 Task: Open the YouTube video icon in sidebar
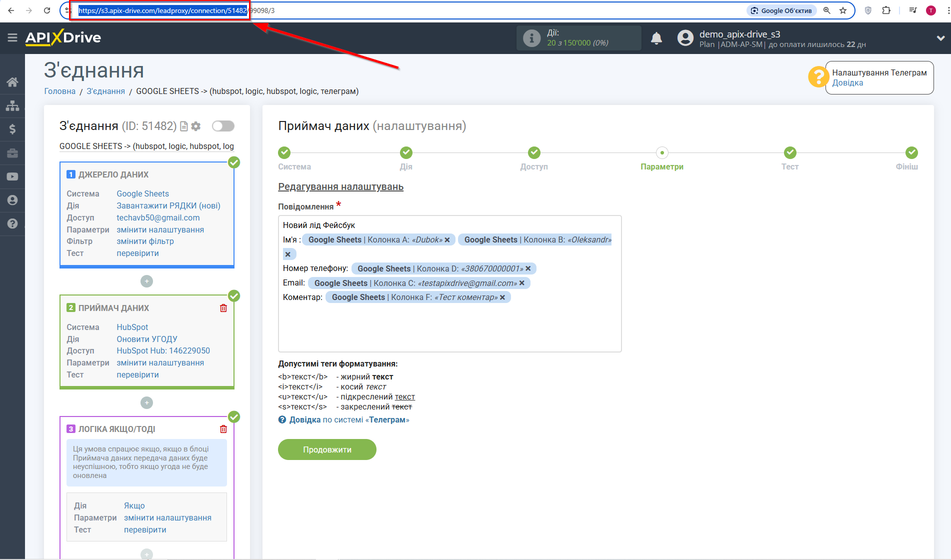pyautogui.click(x=12, y=176)
